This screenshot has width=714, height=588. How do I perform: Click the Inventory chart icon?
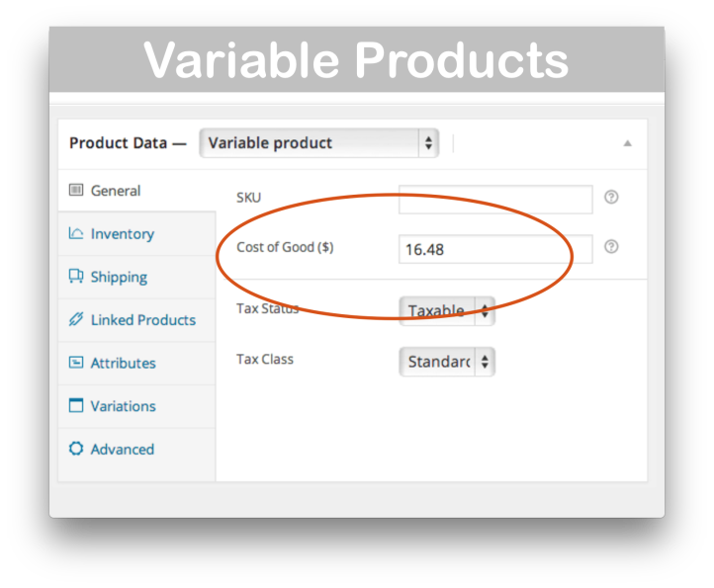point(76,234)
